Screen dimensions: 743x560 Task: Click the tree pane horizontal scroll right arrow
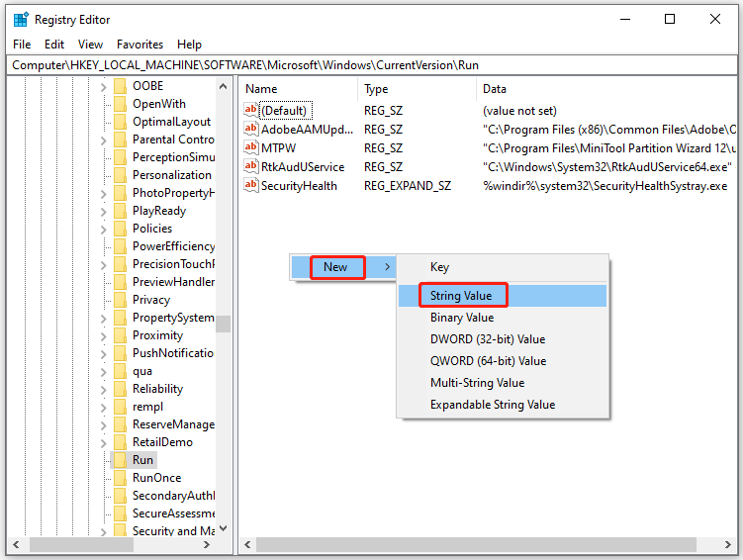[207, 544]
